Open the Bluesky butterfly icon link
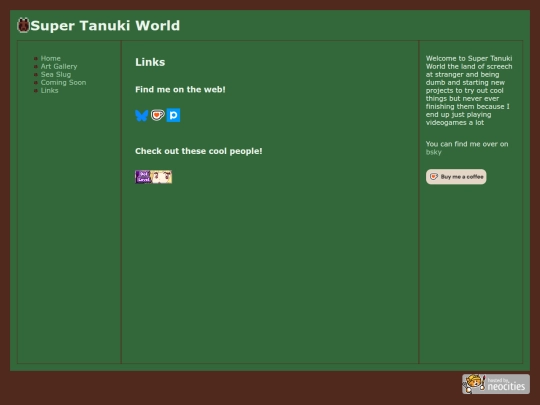The image size is (540, 405). click(x=142, y=115)
